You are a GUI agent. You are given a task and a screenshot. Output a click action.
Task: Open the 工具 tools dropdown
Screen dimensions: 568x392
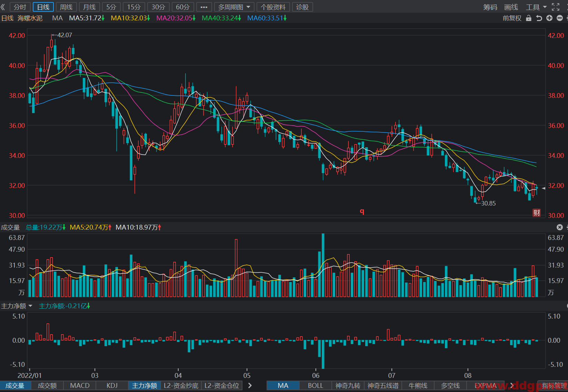(x=536, y=7)
